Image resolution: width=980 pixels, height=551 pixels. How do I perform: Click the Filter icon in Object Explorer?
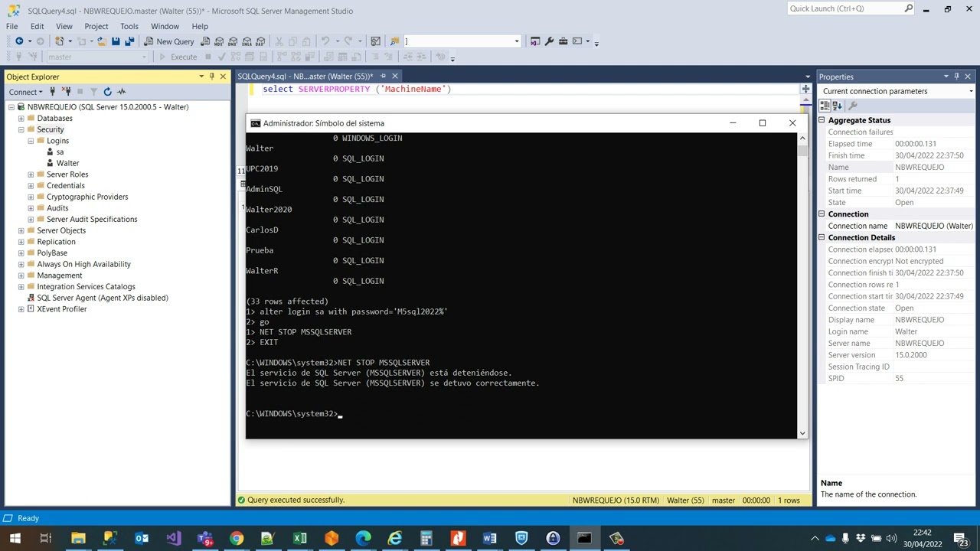click(93, 92)
